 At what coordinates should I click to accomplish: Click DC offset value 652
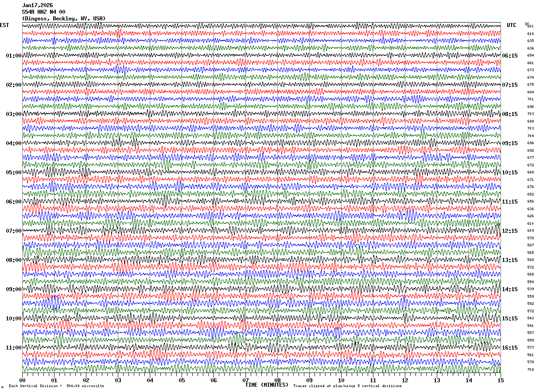531,194
